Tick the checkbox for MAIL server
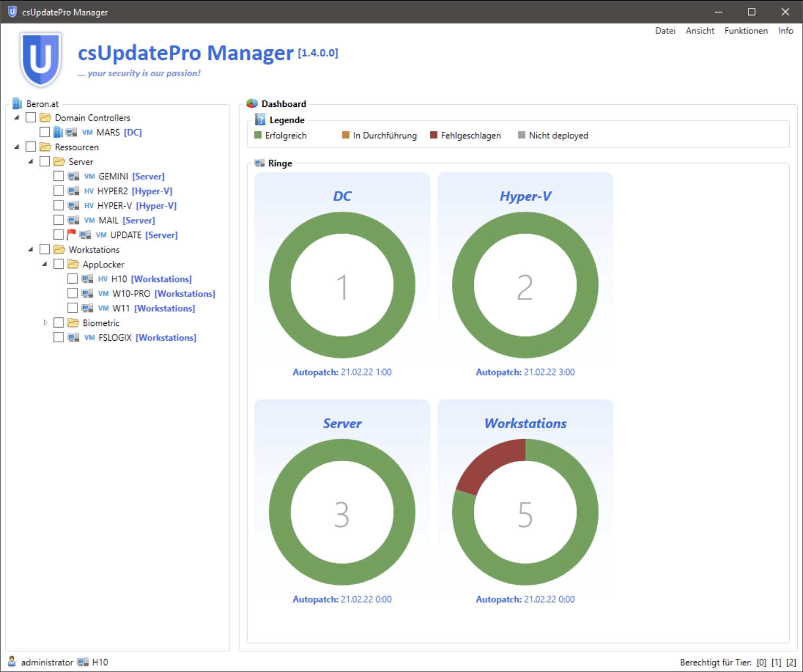Screen dimensions: 803x672 pyautogui.click(x=59, y=220)
